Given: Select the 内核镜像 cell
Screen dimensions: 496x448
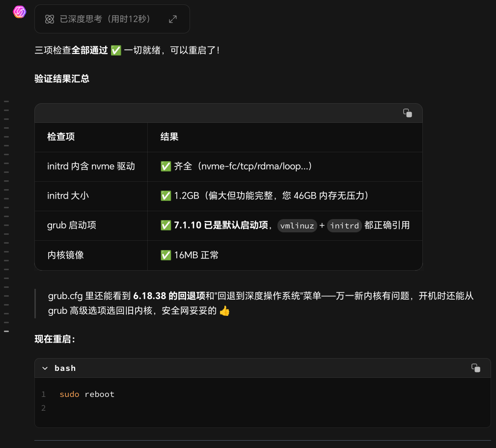Looking at the screenshot, I should (91, 255).
